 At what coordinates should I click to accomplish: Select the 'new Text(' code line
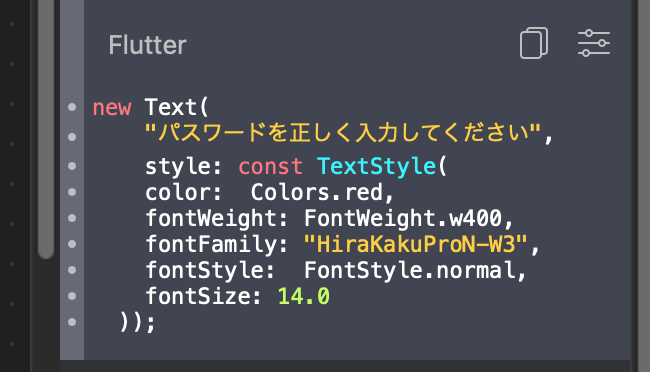(x=150, y=107)
